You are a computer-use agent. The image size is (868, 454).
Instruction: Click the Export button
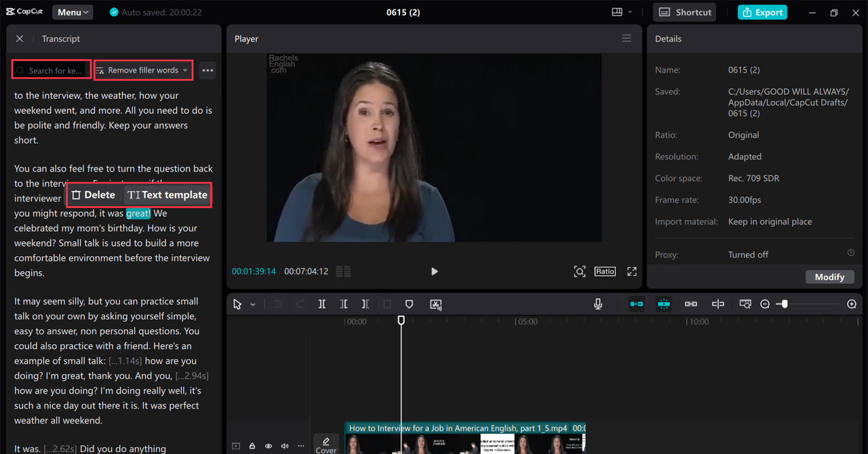[x=762, y=12]
